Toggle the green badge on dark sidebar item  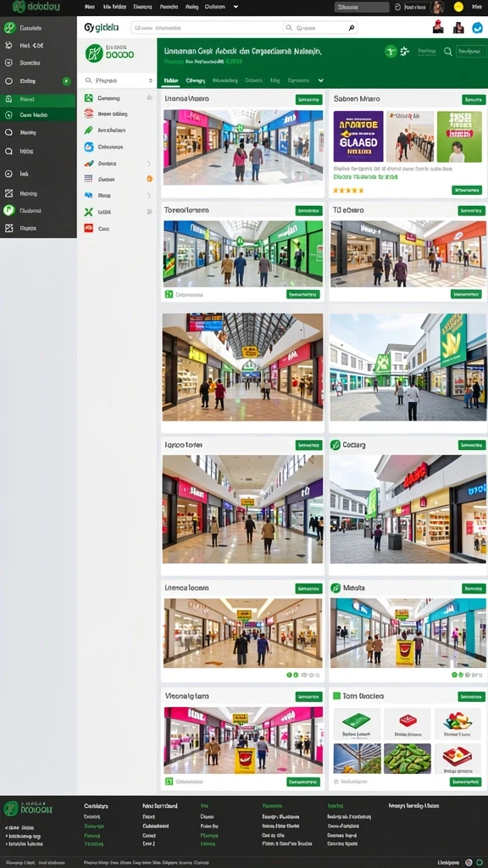(x=66, y=81)
